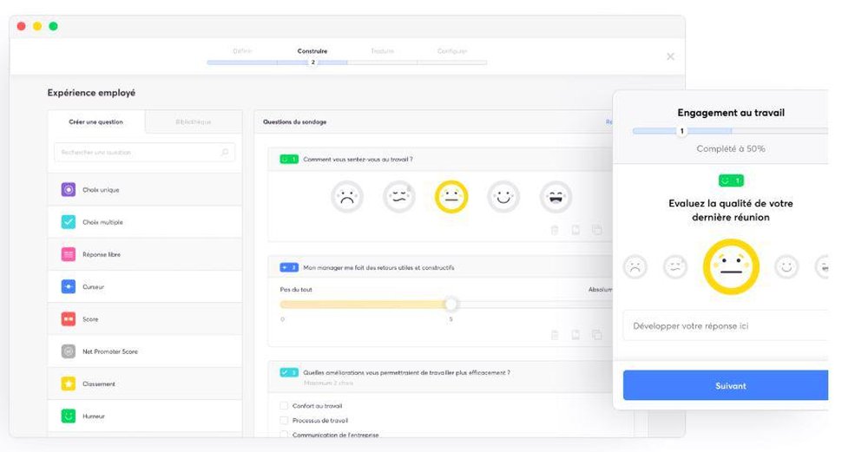Click the preview progress marker numbered 1

(x=682, y=131)
